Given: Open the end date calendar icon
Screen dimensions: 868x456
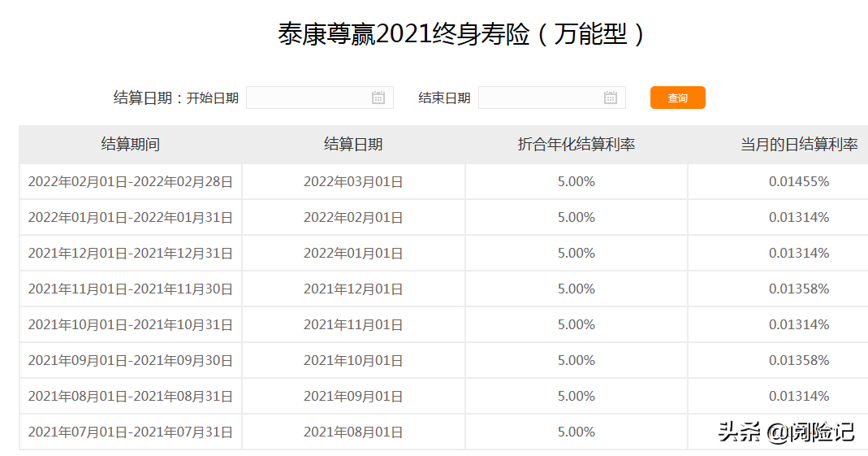Looking at the screenshot, I should [x=610, y=98].
